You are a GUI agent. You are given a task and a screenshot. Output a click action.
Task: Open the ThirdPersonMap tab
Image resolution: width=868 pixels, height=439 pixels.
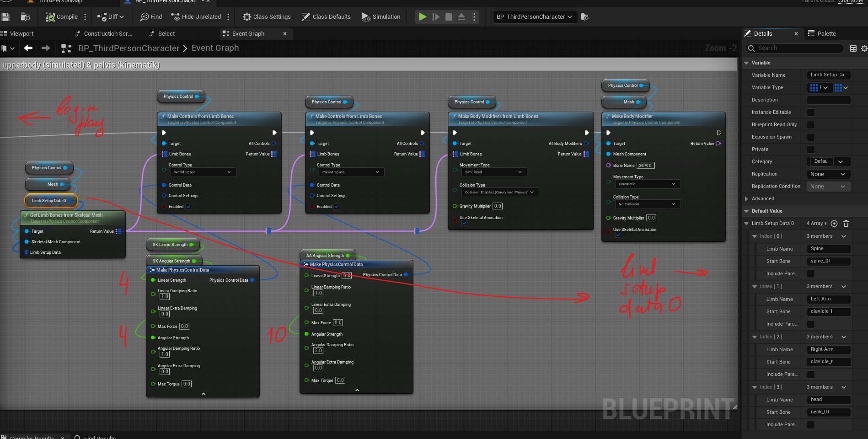coord(59,2)
